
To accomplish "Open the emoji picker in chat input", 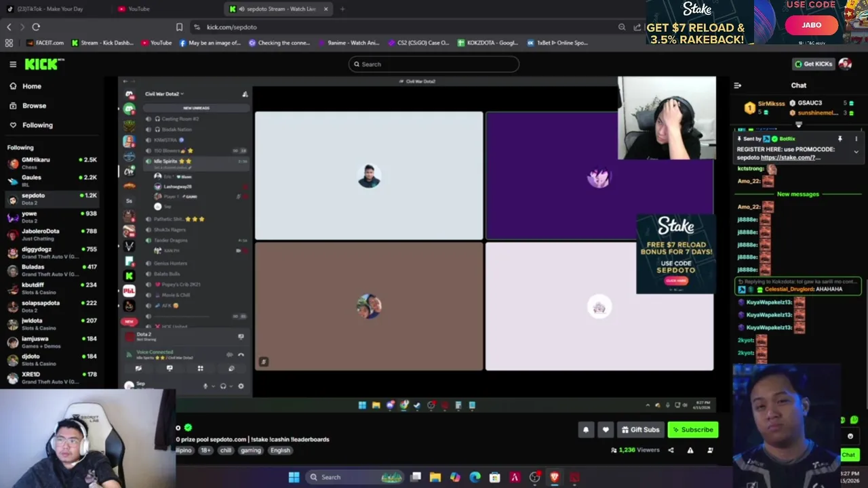I will pyautogui.click(x=850, y=436).
